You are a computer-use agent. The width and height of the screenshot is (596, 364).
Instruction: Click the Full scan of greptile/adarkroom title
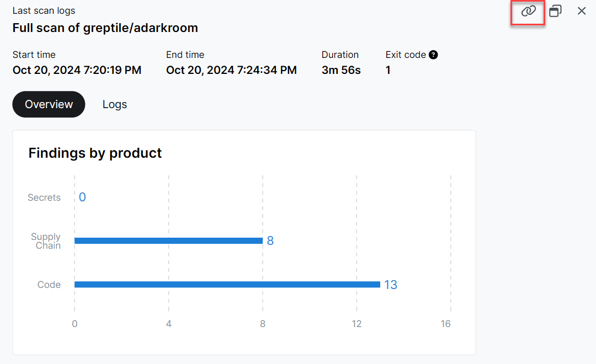coord(105,28)
